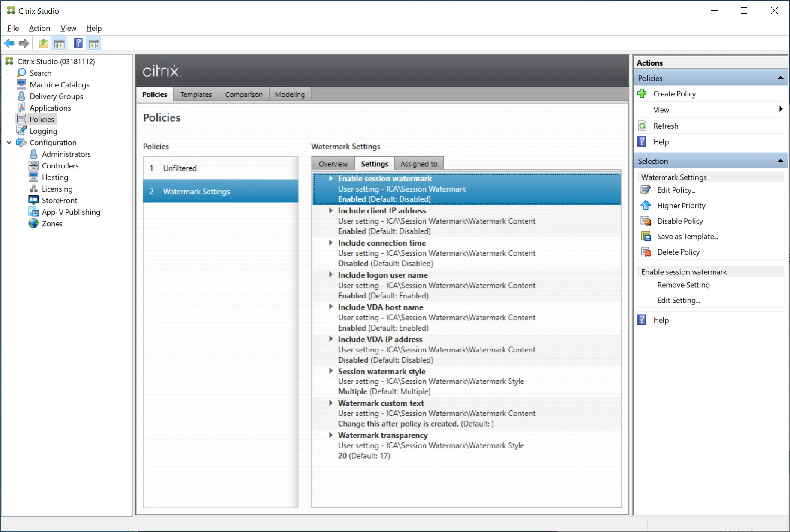Click the Higher Priority up-arrow icon
This screenshot has width=790, height=532.
(646, 205)
